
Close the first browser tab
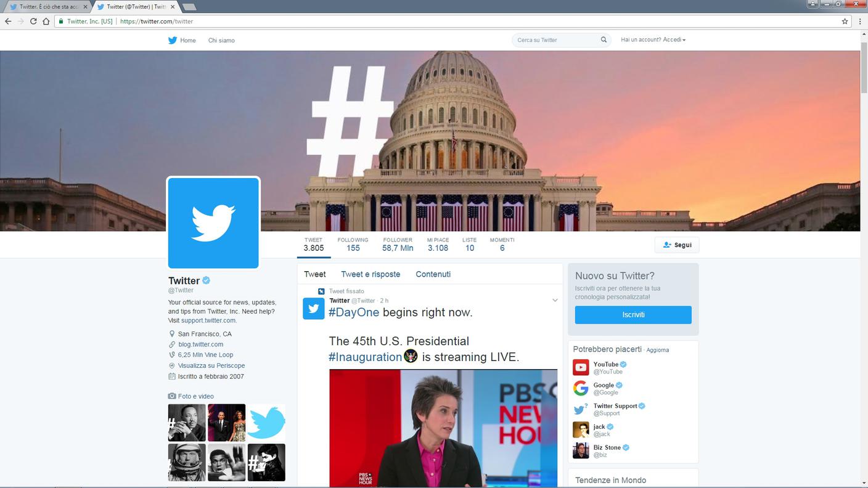pyautogui.click(x=85, y=7)
